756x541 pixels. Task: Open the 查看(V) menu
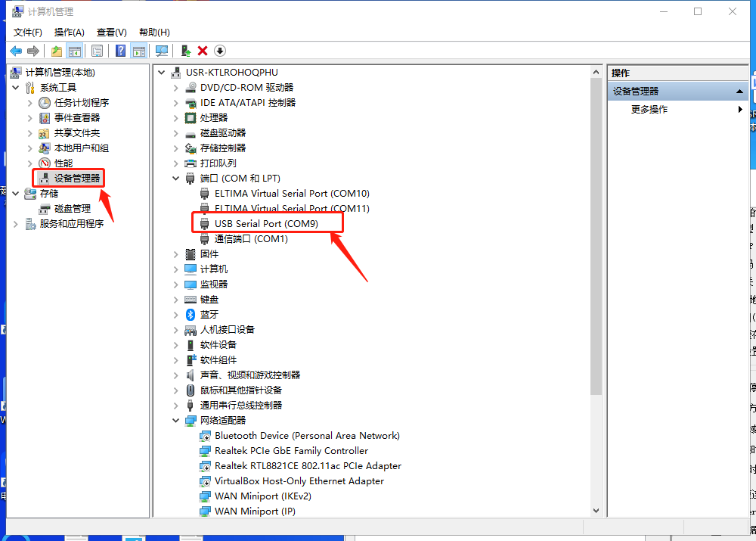tap(111, 33)
